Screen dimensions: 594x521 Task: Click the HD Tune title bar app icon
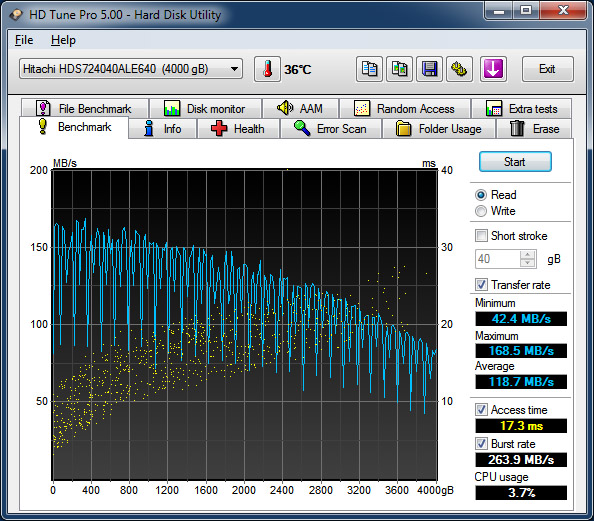click(x=16, y=15)
